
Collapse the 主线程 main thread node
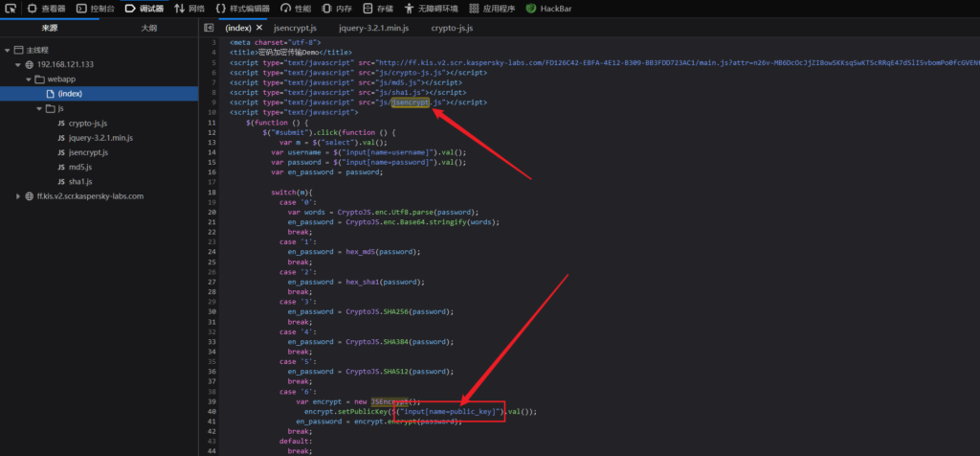pos(7,50)
